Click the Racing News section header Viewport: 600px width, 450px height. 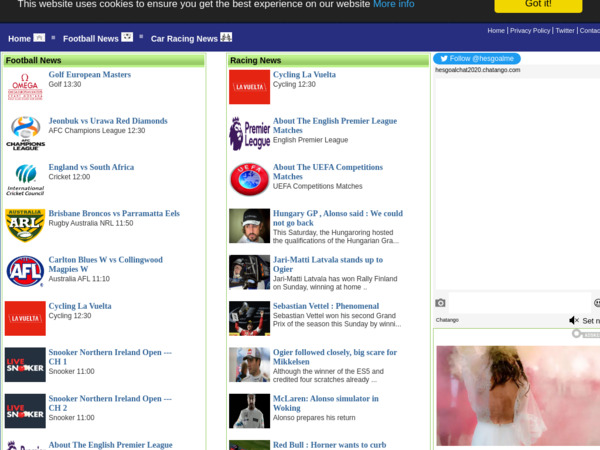(x=328, y=60)
